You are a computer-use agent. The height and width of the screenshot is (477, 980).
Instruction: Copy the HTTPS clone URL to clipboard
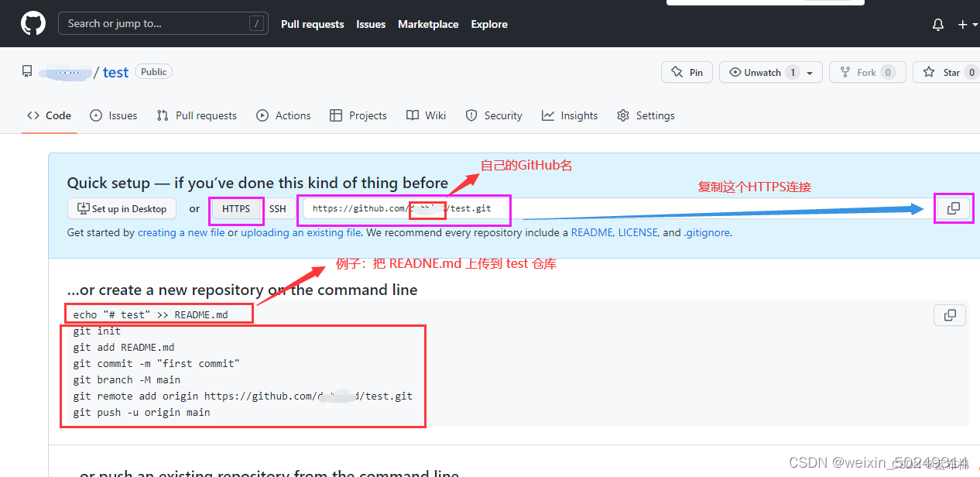point(954,208)
